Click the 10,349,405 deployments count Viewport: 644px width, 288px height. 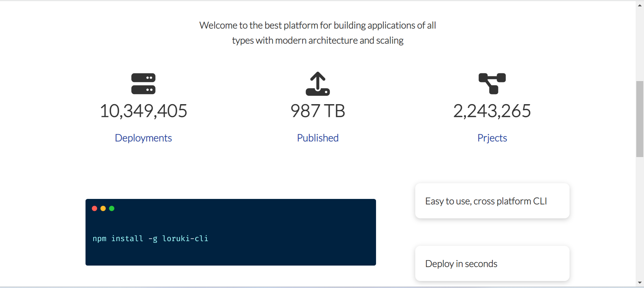[x=143, y=111]
